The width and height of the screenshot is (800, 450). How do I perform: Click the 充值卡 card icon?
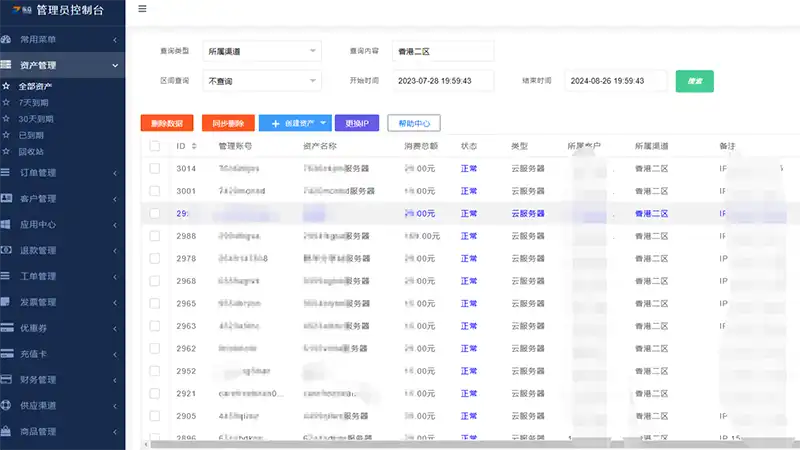[7, 354]
